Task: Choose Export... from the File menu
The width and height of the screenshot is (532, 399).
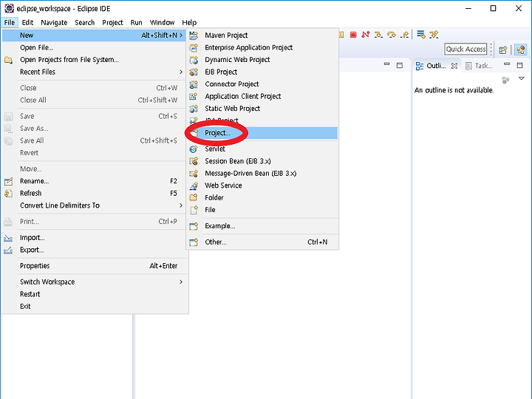Action: pyautogui.click(x=95, y=250)
